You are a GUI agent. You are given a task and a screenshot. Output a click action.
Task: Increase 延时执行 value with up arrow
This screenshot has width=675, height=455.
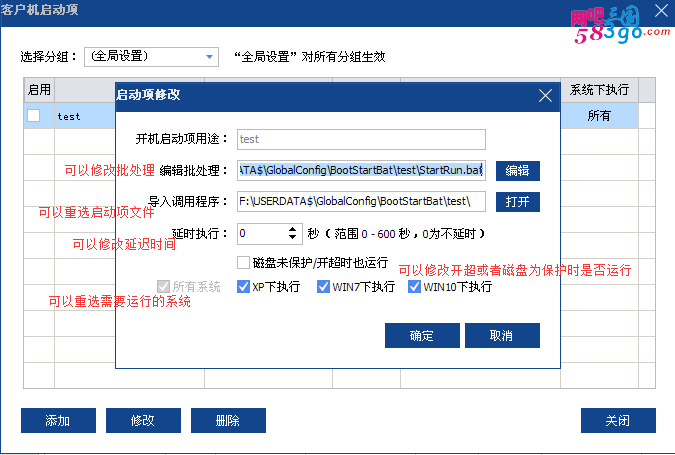coord(292,229)
